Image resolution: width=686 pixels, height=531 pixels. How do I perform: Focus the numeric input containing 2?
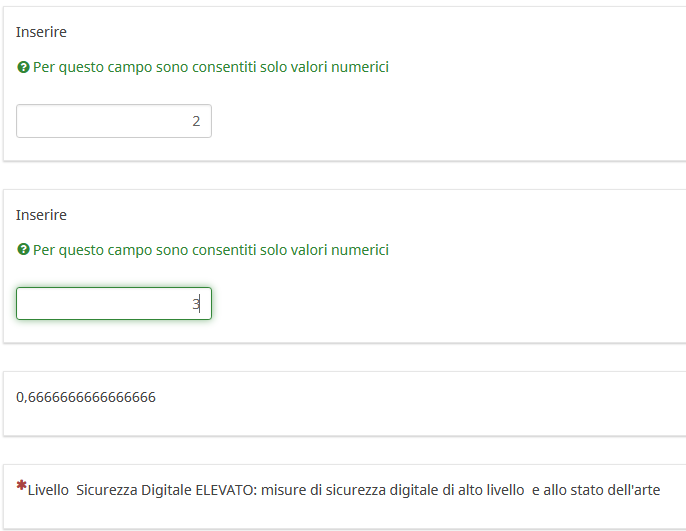[x=114, y=121]
